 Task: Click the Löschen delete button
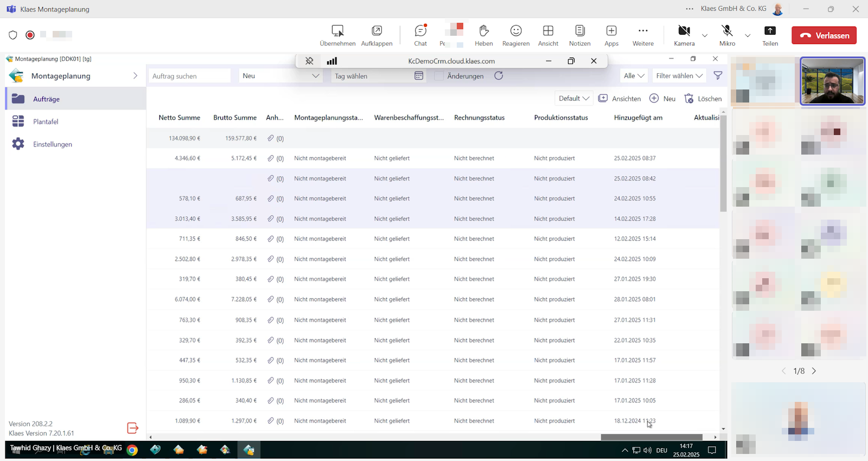click(703, 98)
